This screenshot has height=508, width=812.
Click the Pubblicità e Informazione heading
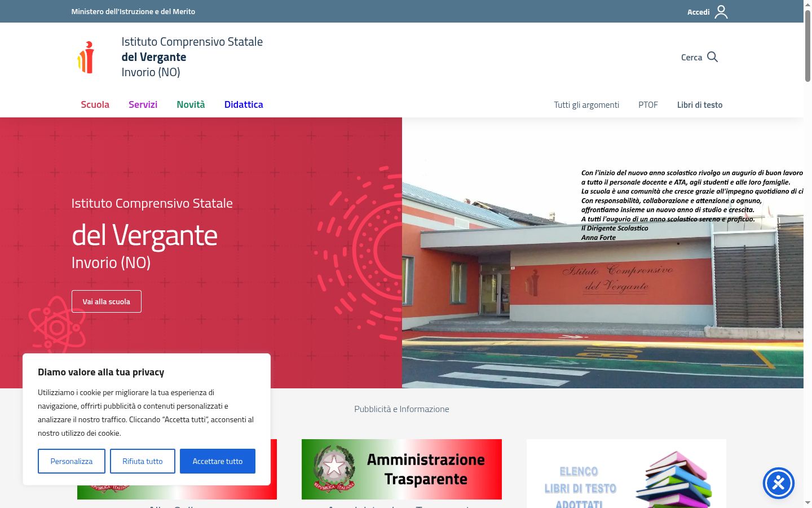(401, 409)
